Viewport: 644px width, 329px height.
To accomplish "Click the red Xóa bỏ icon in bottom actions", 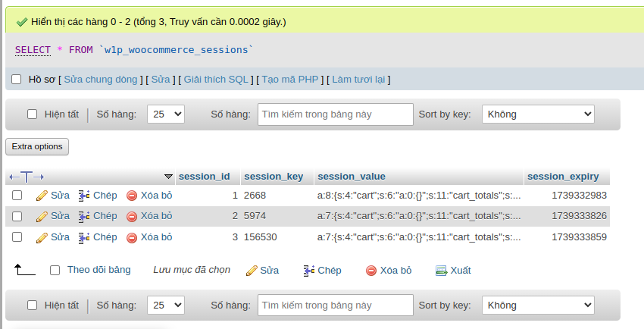I will [371, 271].
